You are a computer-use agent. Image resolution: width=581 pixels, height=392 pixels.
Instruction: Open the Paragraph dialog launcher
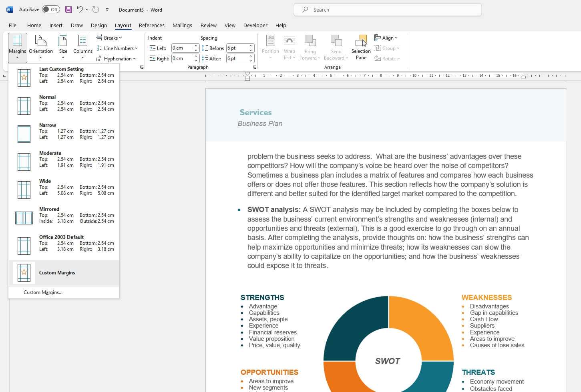pyautogui.click(x=255, y=67)
